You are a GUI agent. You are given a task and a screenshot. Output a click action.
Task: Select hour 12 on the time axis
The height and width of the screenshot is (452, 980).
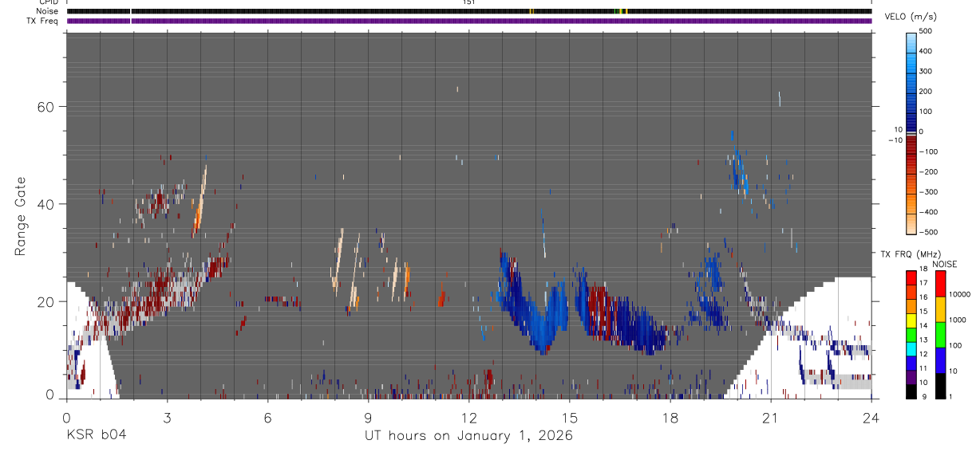[468, 418]
